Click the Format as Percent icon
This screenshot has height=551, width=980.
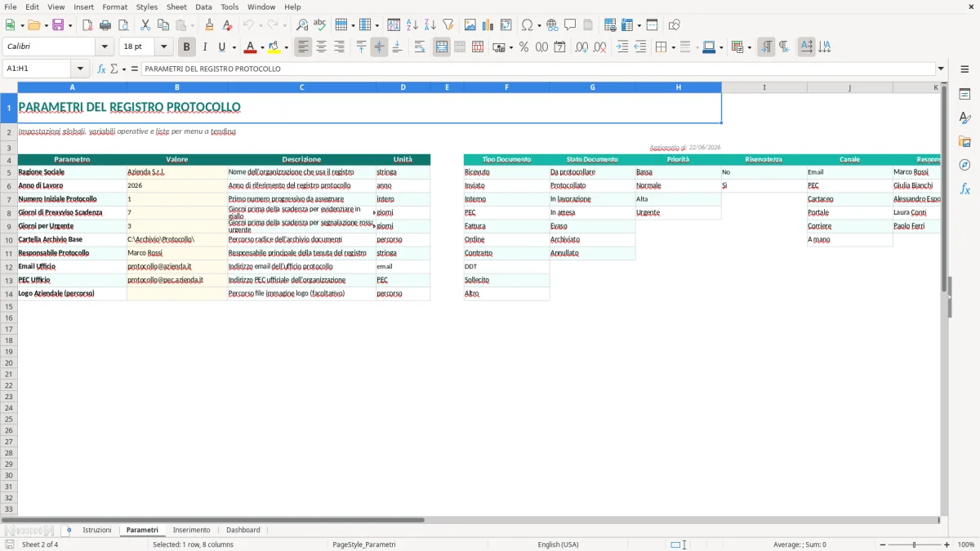523,47
